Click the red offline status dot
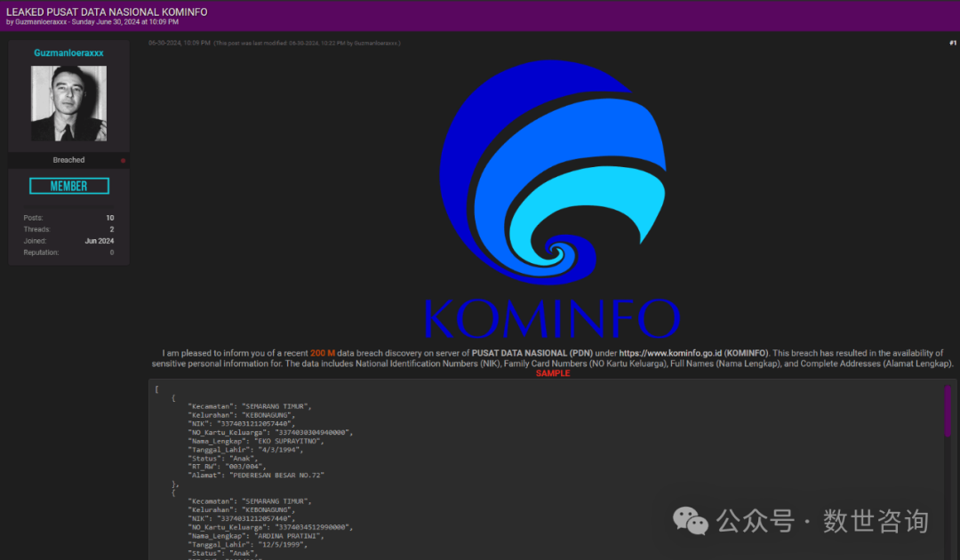 [123, 160]
